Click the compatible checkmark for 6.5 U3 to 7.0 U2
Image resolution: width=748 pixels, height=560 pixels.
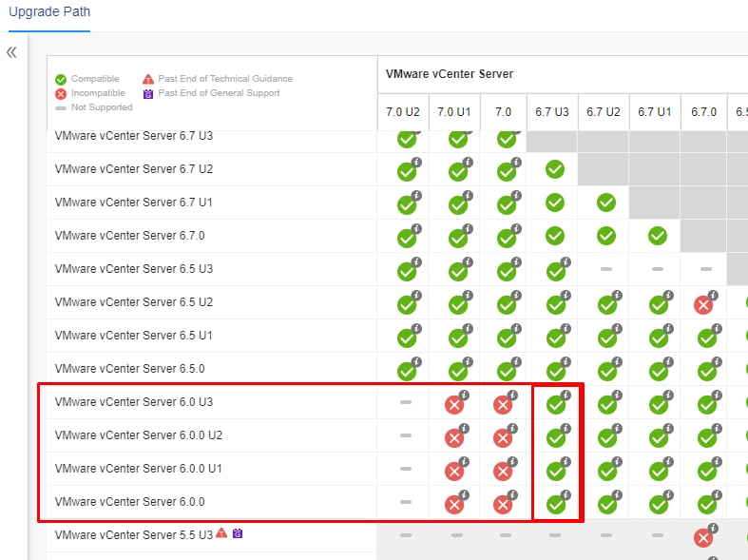click(407, 272)
